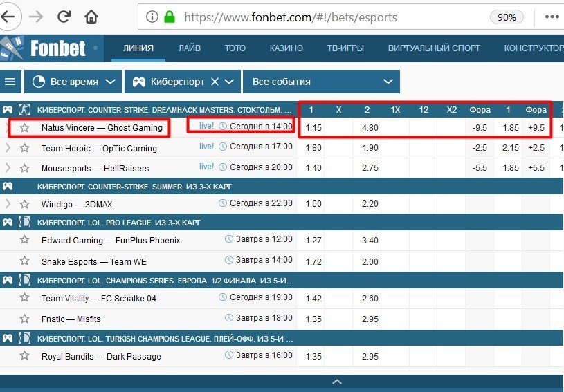Screen dimensions: 564x392
Task: Click clock icon beside Завтра в 12:00
Action: tap(229, 239)
